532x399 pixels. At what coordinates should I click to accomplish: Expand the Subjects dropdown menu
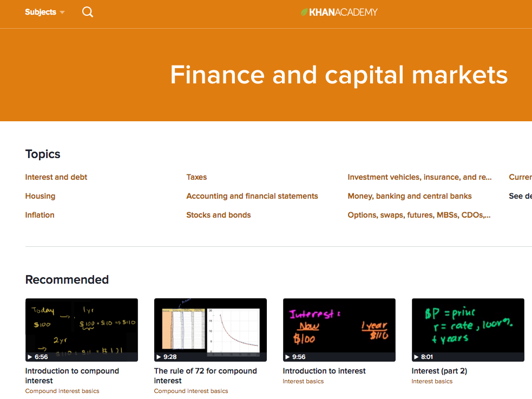pyautogui.click(x=45, y=12)
